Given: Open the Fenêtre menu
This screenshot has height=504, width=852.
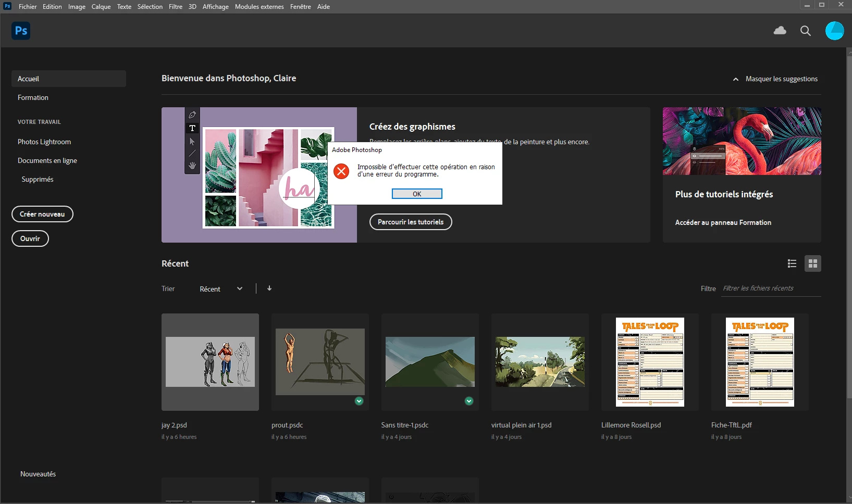Looking at the screenshot, I should tap(301, 7).
